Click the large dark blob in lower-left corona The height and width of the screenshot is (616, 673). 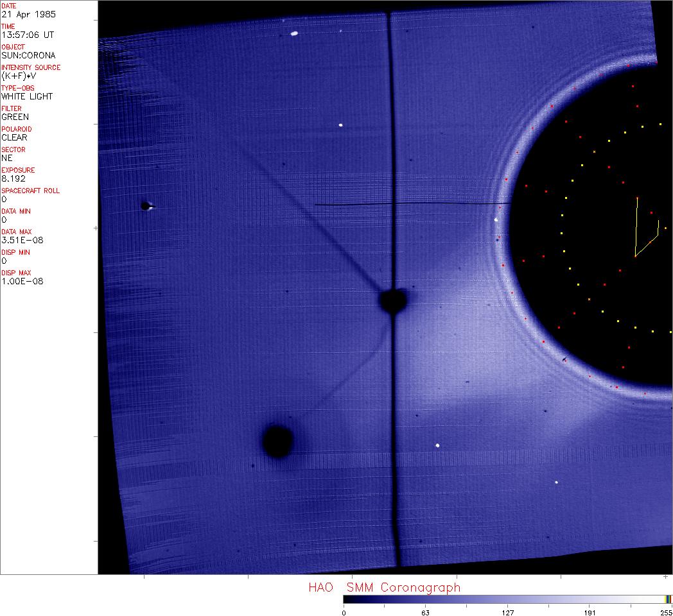278,440
